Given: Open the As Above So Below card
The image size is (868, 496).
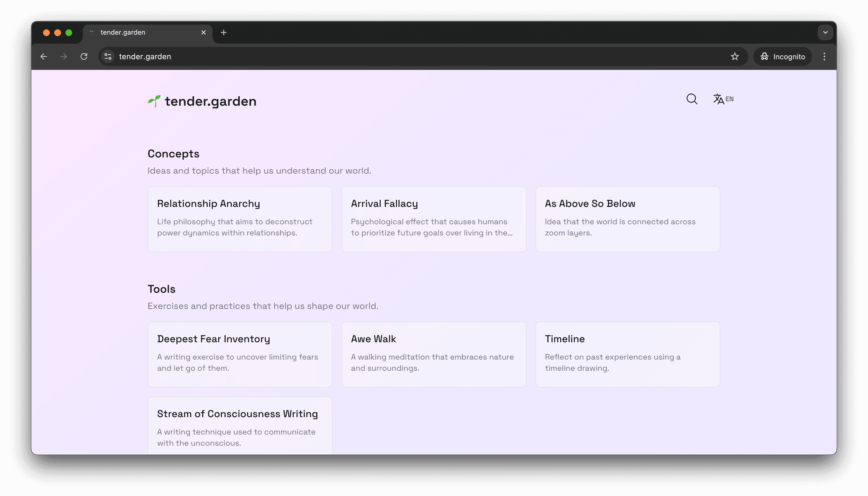Looking at the screenshot, I should pos(628,219).
